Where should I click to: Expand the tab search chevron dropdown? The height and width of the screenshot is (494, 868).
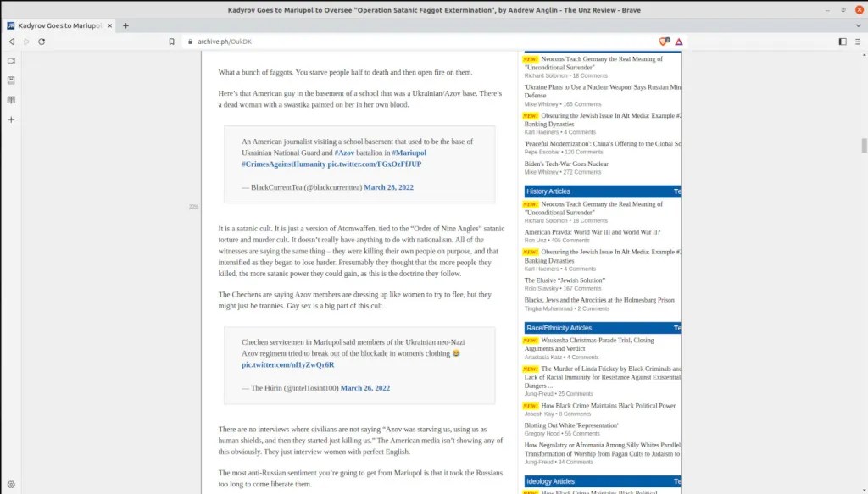[x=858, y=25]
